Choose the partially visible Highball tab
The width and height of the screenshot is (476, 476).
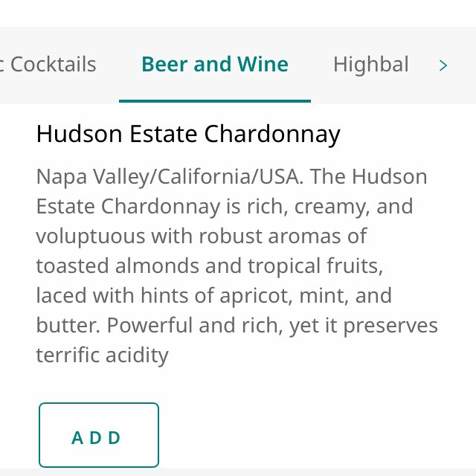pos(370,65)
